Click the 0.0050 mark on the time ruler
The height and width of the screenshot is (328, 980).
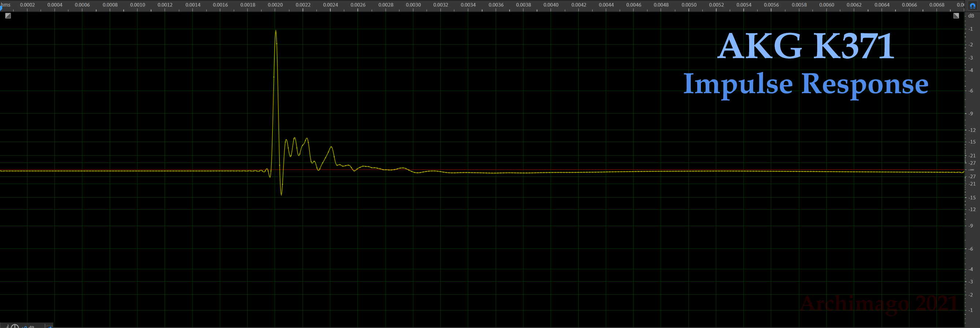(689, 5)
